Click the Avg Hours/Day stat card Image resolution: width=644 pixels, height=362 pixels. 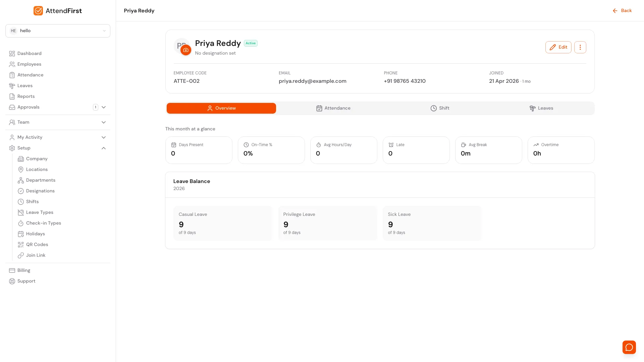click(x=344, y=150)
